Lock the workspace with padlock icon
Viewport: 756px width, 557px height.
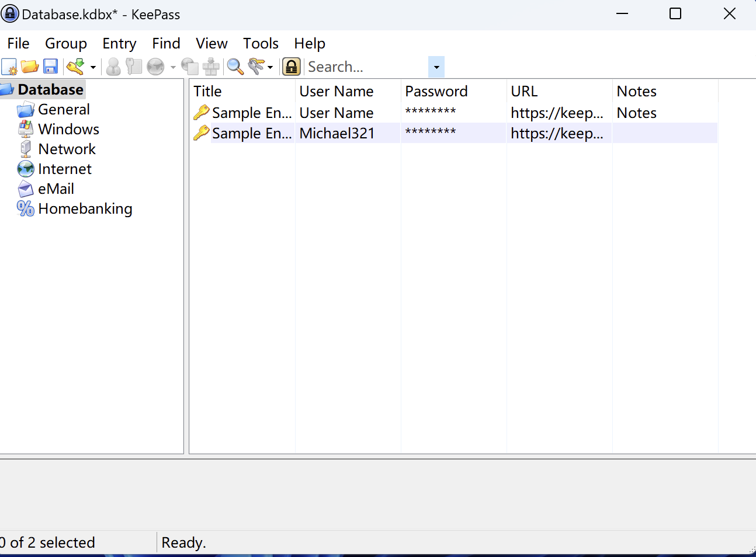click(292, 67)
